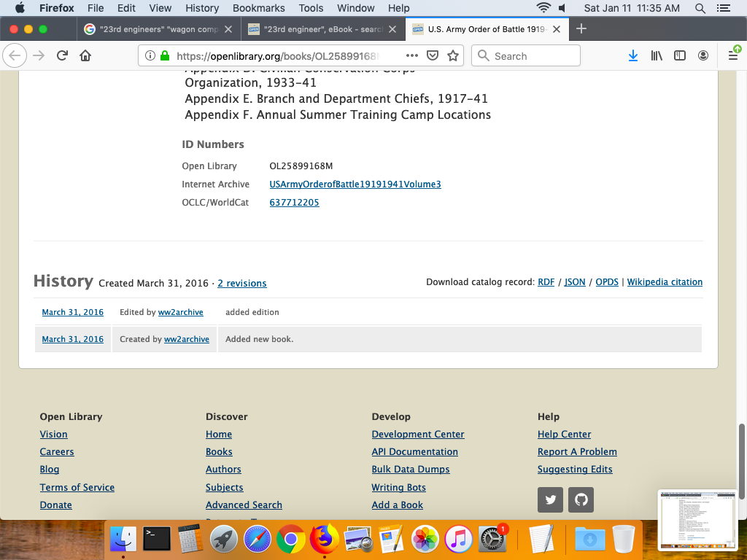Viewport: 747px width, 560px height.
Task: Go to the Firefox home page icon
Action: point(85,56)
